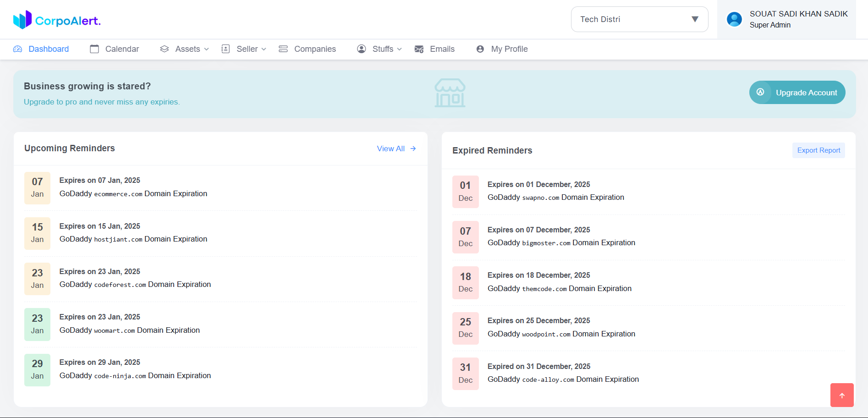
Task: Expand the Stuffs dropdown menu
Action: tap(379, 49)
